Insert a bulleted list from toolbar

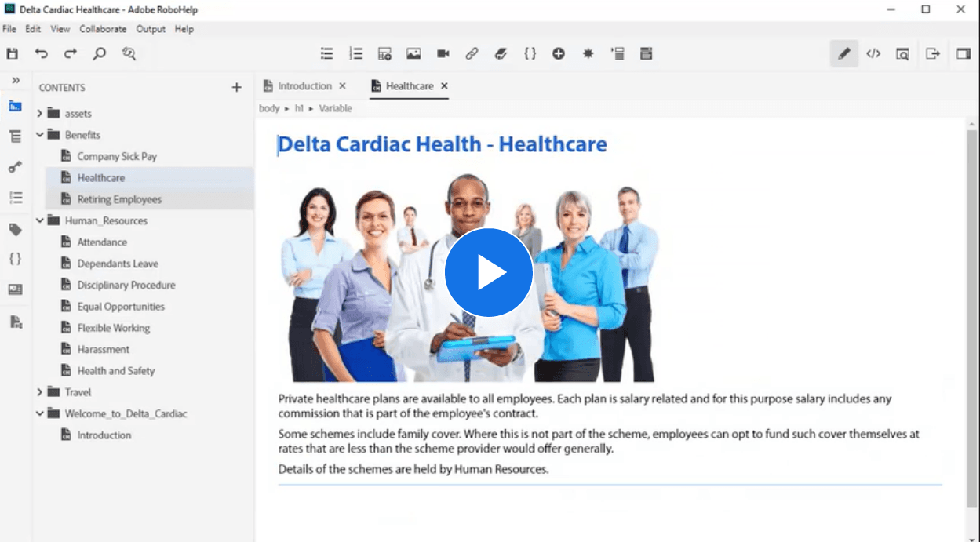[326, 54]
